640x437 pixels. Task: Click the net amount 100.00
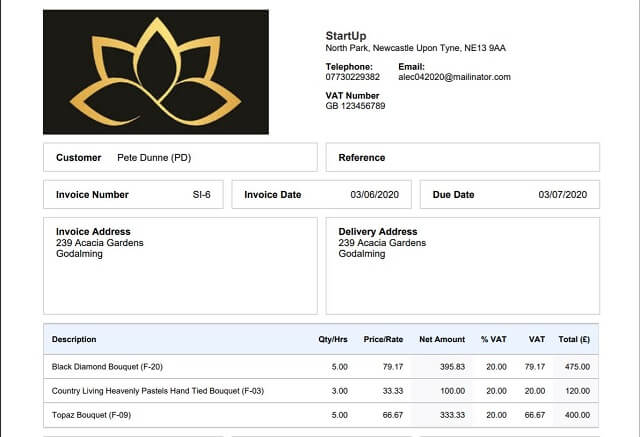point(452,391)
